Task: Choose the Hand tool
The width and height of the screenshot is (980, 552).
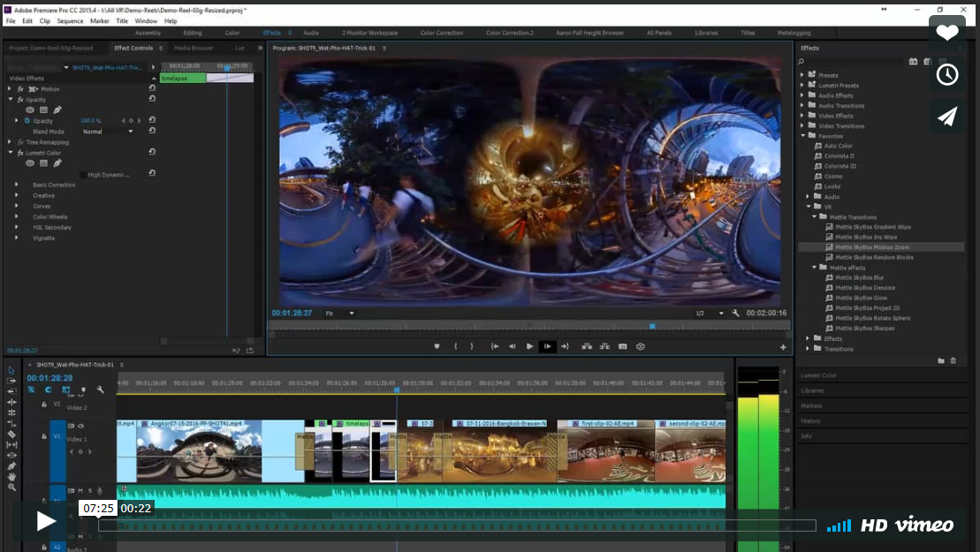Action: point(11,476)
